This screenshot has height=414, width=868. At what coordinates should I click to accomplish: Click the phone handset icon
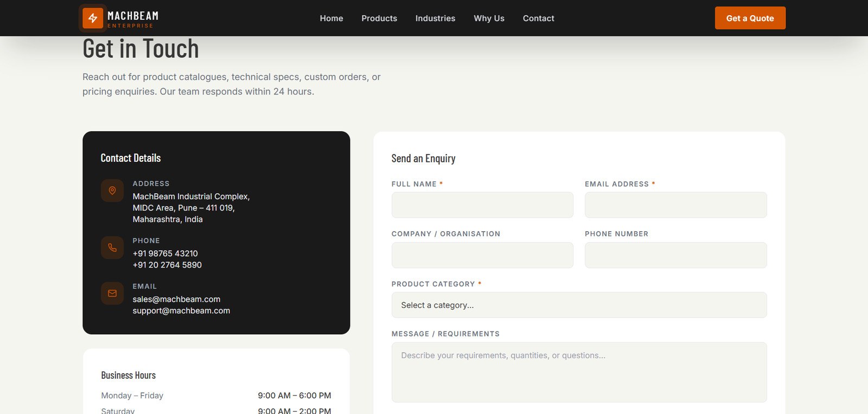[x=112, y=247]
